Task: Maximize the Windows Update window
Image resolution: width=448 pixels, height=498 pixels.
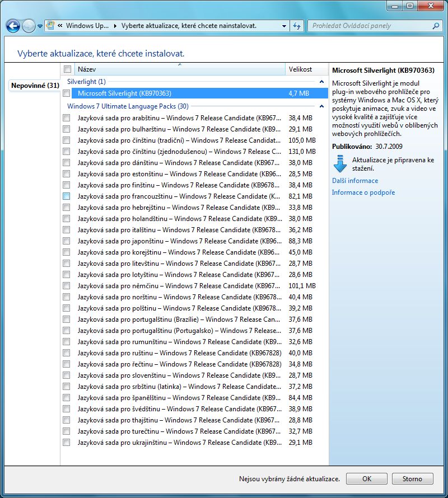Action: point(410,6)
